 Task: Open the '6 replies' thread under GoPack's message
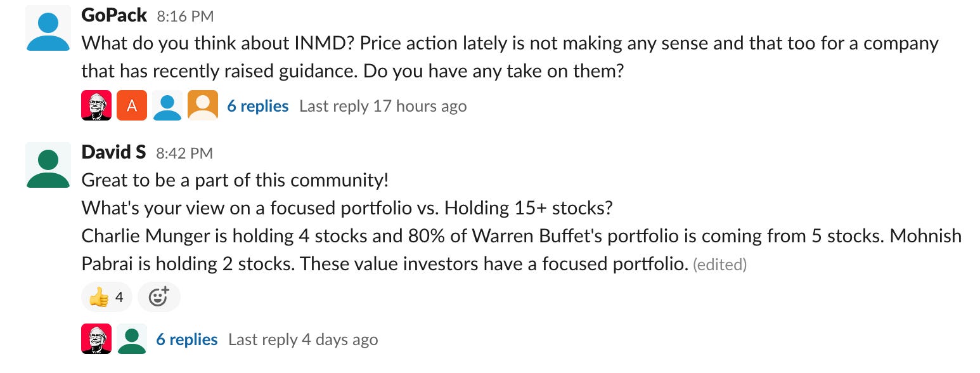point(257,105)
